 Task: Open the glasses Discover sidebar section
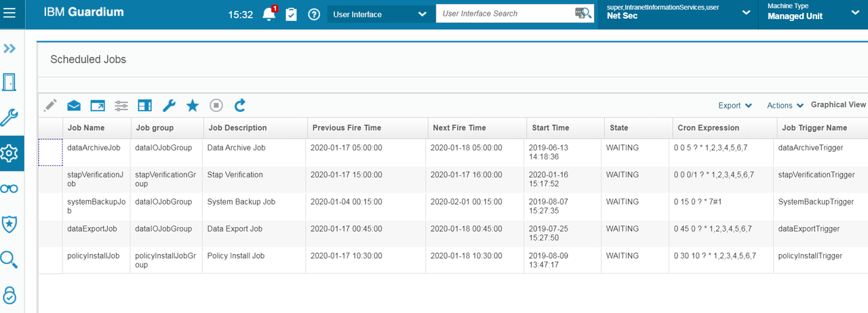pos(9,189)
